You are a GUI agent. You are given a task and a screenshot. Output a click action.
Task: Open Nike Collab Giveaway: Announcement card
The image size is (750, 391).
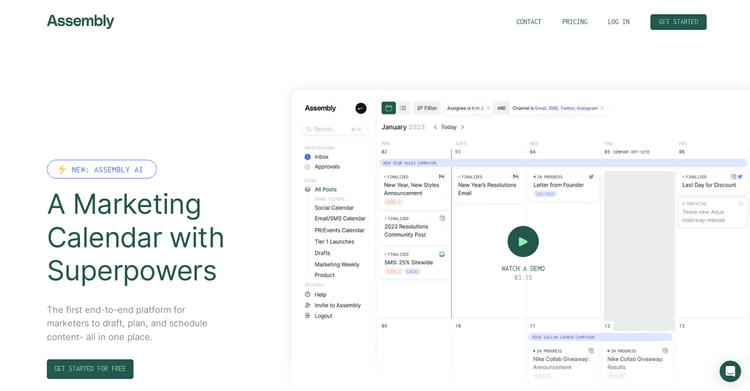point(563,364)
